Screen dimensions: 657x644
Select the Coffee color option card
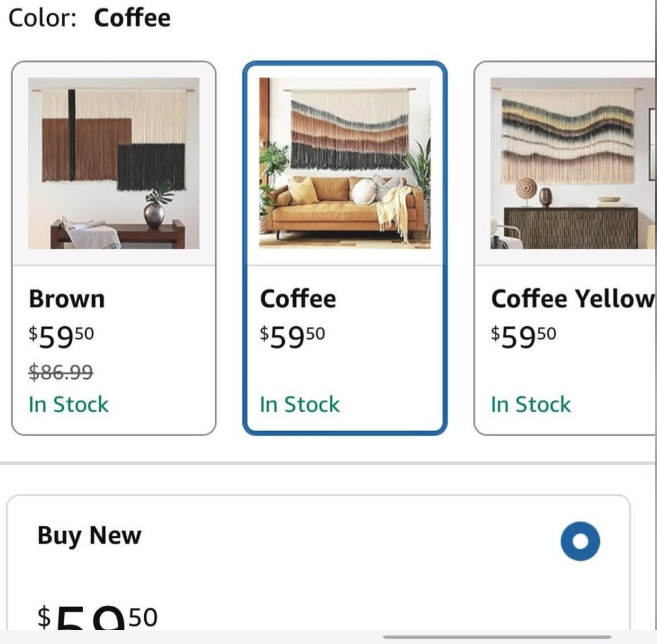click(345, 248)
